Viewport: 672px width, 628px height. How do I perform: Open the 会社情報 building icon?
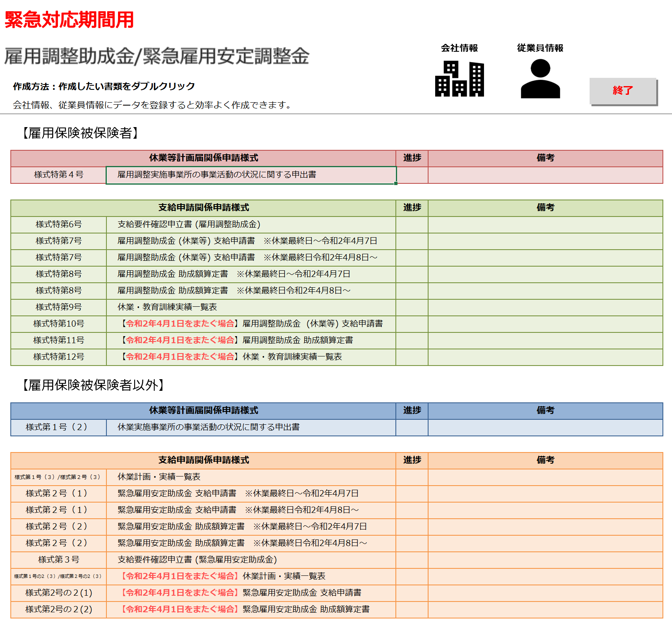[x=459, y=79]
